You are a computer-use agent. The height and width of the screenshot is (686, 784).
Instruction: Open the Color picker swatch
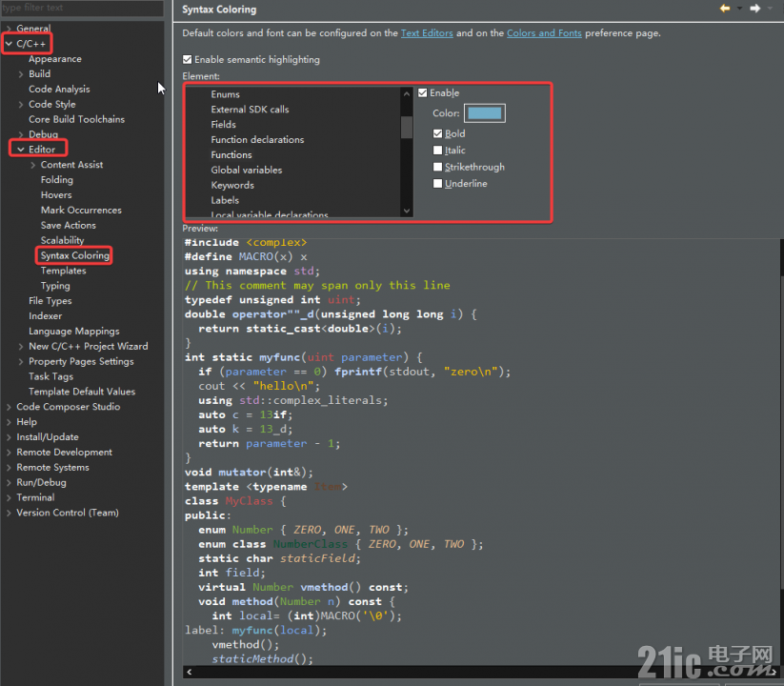485,113
